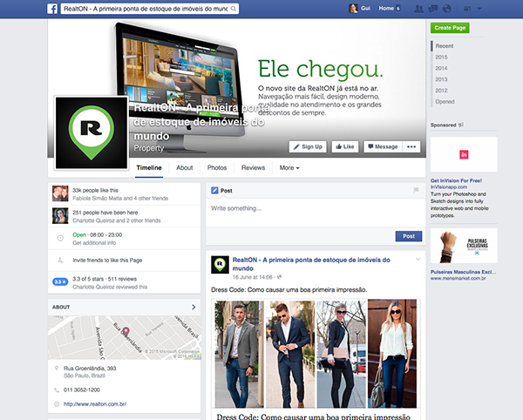Expand the More tab dropdown
Viewport: 523px width, 420px height.
(289, 167)
